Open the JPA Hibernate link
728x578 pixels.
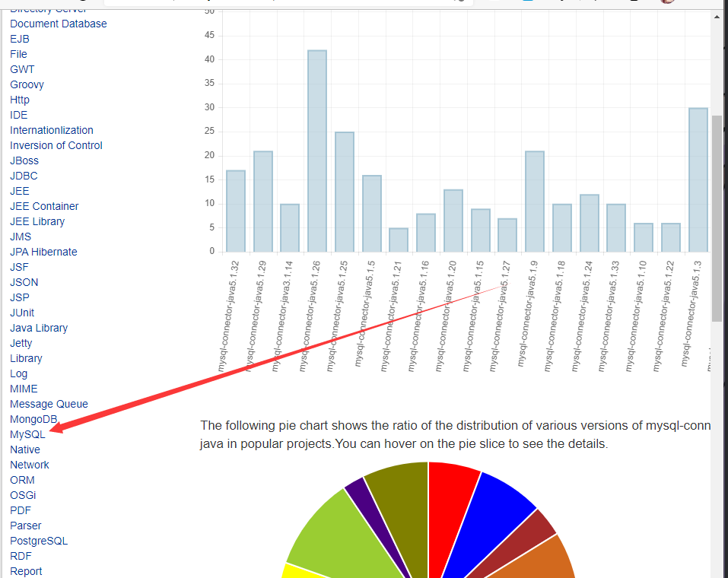pos(43,252)
